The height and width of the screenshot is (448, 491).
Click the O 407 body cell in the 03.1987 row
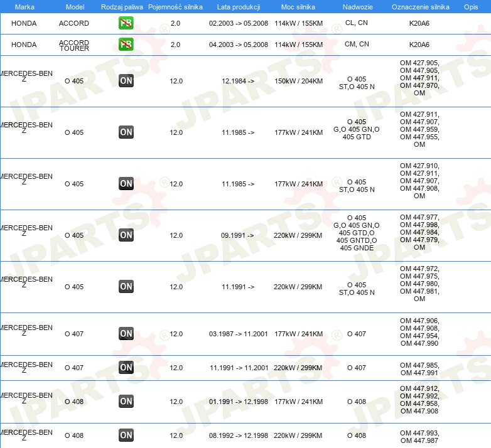pos(357,334)
